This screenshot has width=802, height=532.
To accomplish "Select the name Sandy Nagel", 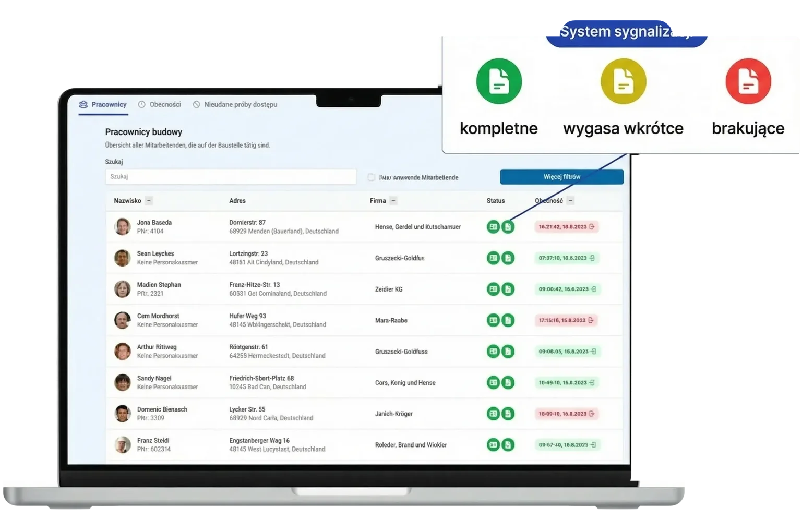I will pos(154,378).
